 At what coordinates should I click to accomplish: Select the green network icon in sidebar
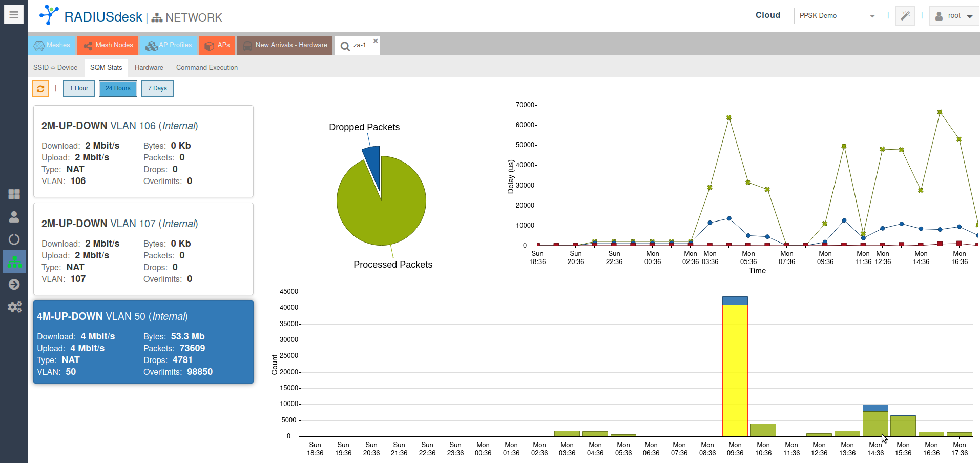[14, 261]
